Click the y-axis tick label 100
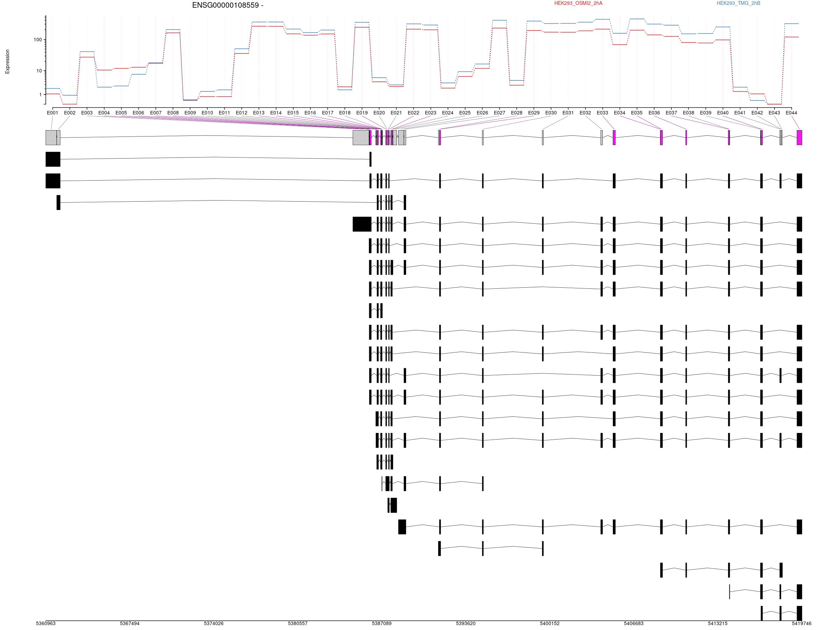This screenshot has width=840, height=630. (37, 40)
